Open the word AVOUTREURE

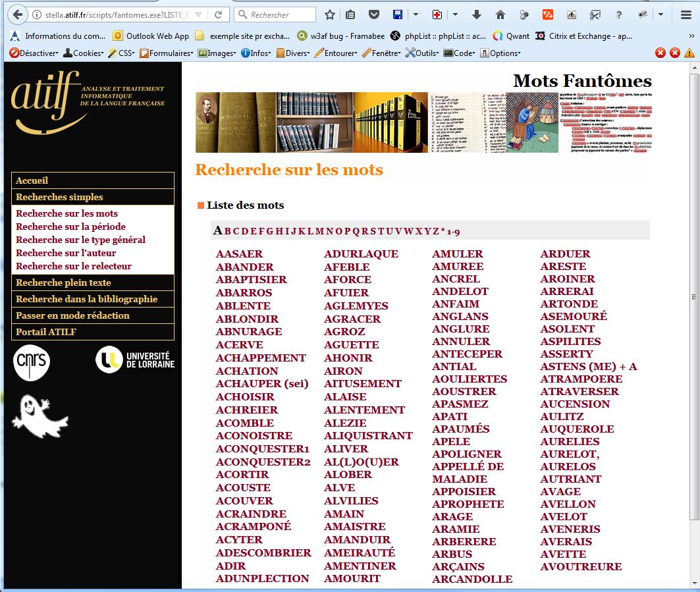click(581, 567)
